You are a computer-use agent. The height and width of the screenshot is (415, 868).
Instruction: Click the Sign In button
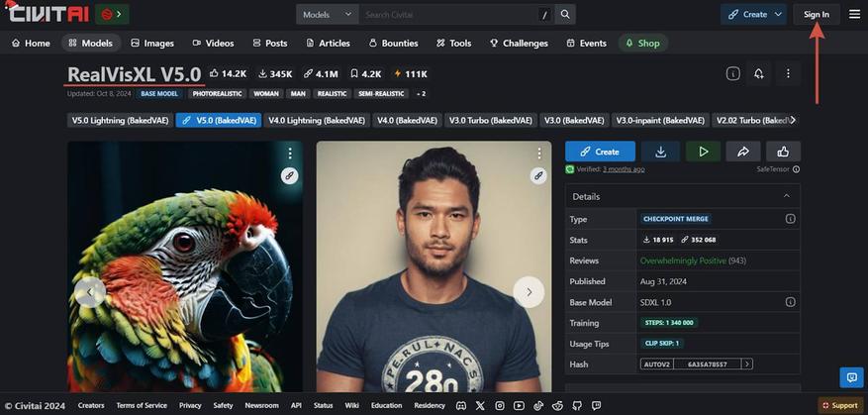[817, 15]
